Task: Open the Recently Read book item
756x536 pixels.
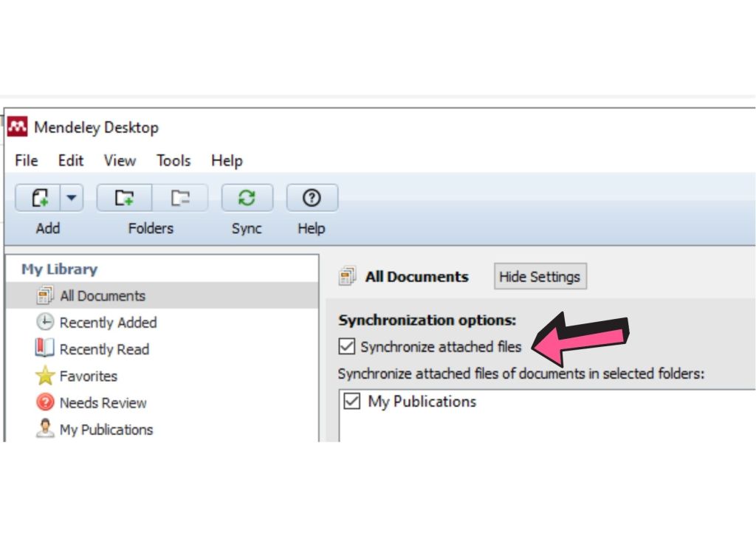Action: point(103,349)
